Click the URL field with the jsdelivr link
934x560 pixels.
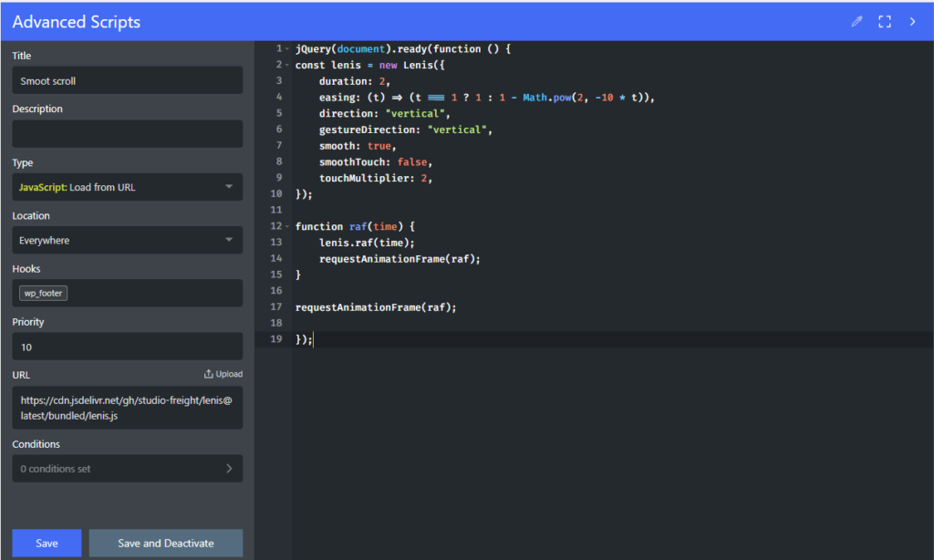127,408
